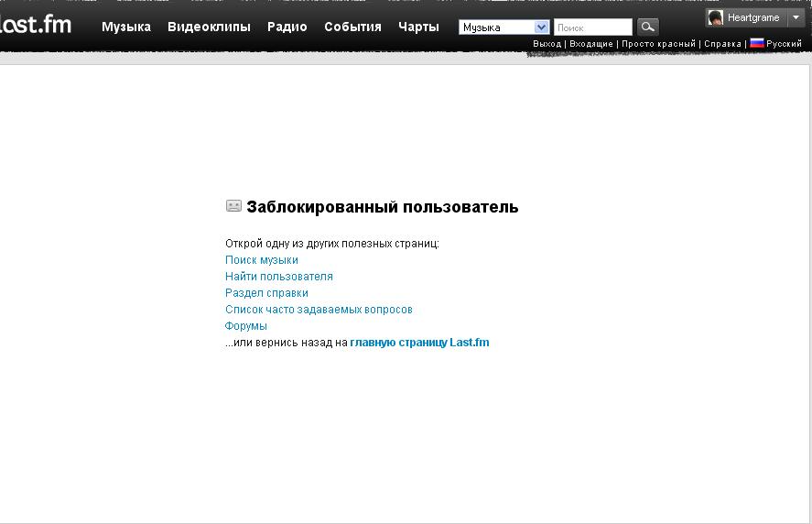The height and width of the screenshot is (524, 812).
Task: Open the Радио menu item
Action: click(287, 27)
